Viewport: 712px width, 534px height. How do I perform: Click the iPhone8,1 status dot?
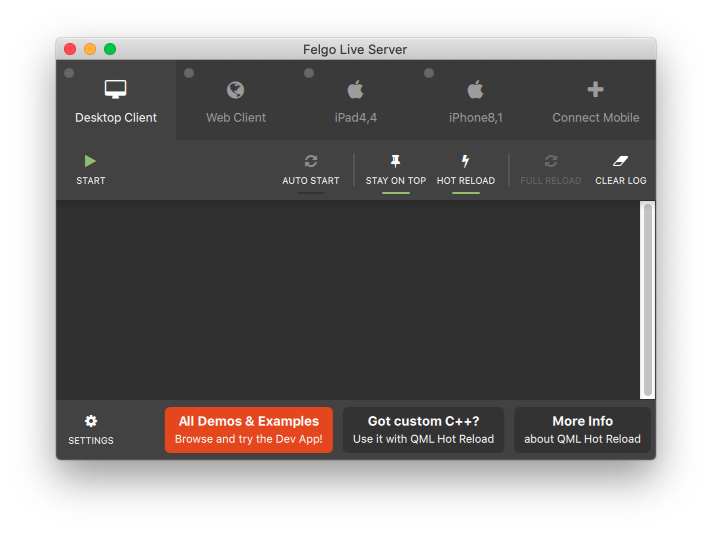point(429,73)
